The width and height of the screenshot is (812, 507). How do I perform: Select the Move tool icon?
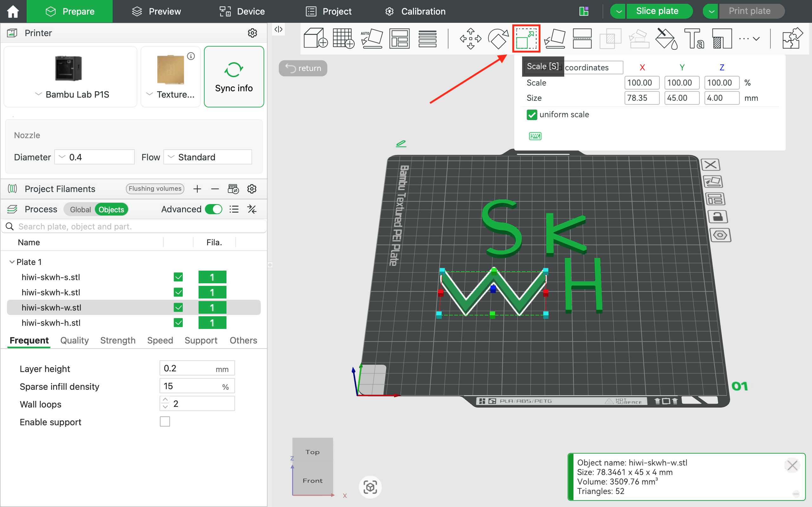[x=470, y=39]
